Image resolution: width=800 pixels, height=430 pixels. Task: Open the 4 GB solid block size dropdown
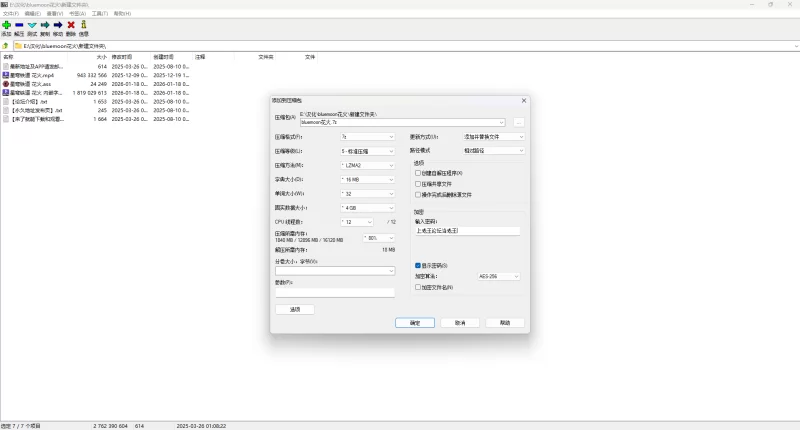click(x=367, y=208)
